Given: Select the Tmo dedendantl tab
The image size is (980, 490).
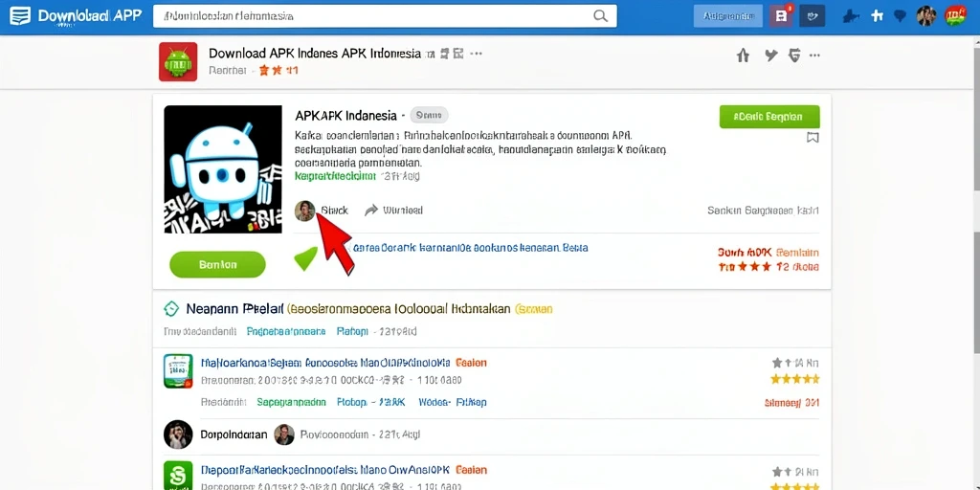Looking at the screenshot, I should (200, 331).
